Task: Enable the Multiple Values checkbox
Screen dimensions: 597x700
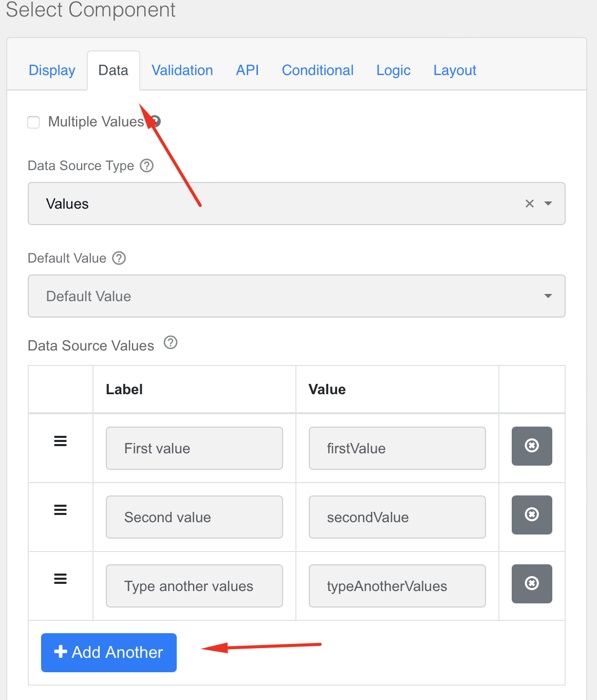Action: point(33,122)
